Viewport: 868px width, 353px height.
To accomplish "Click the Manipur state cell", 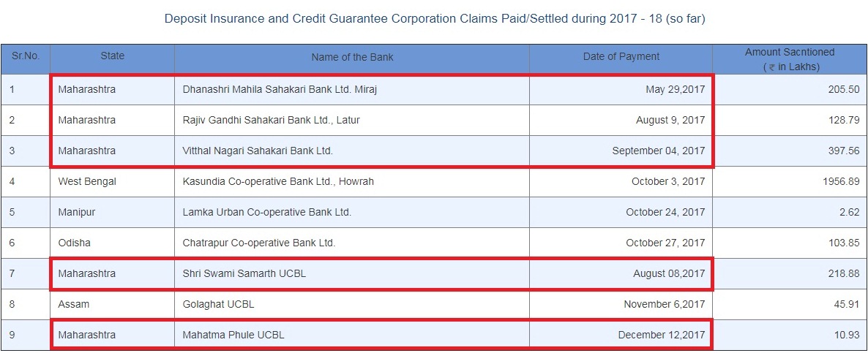I will coord(77,212).
